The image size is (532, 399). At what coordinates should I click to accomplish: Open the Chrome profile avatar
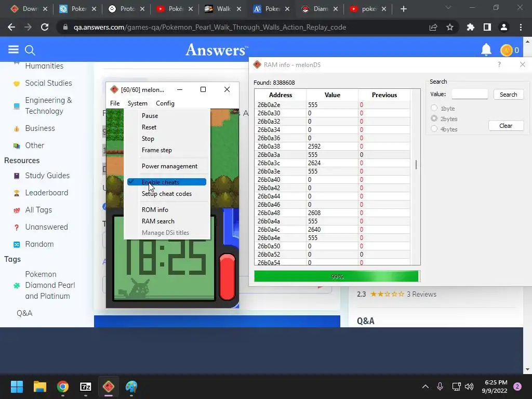[504, 27]
